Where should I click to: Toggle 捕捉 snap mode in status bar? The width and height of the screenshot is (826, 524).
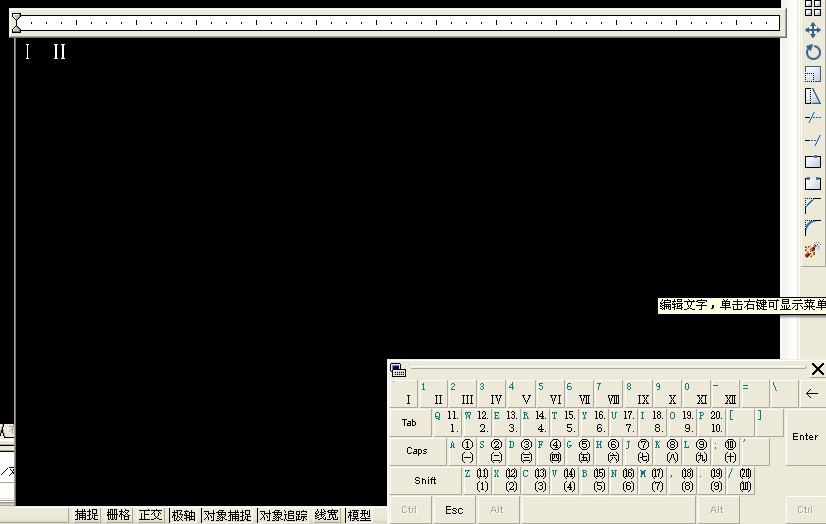pos(86,515)
